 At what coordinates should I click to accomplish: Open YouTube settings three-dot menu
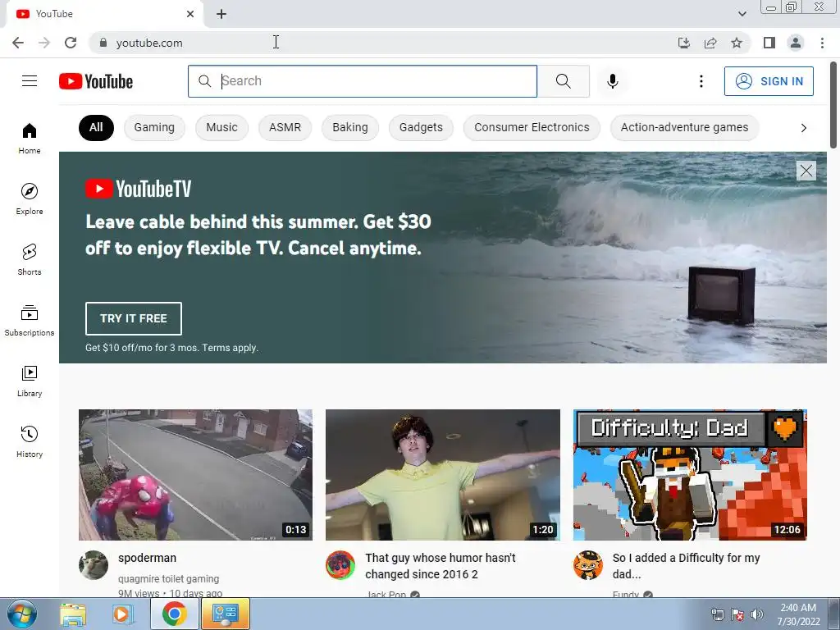(x=701, y=81)
